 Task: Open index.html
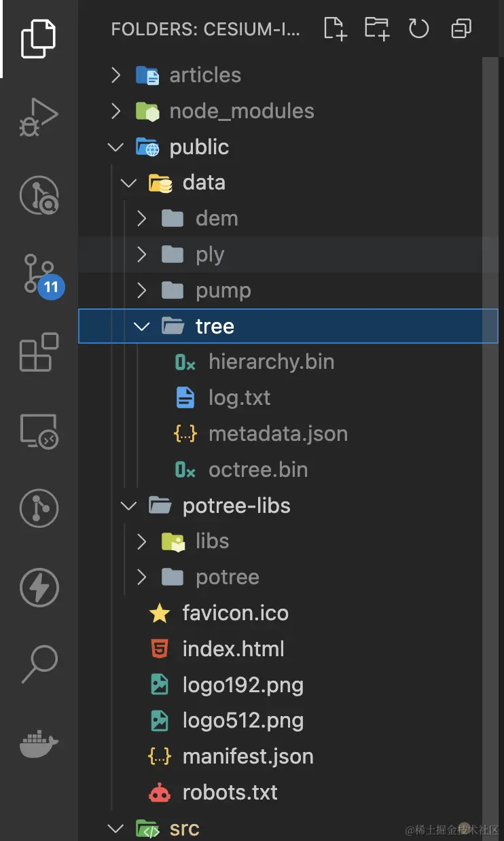[233, 649]
